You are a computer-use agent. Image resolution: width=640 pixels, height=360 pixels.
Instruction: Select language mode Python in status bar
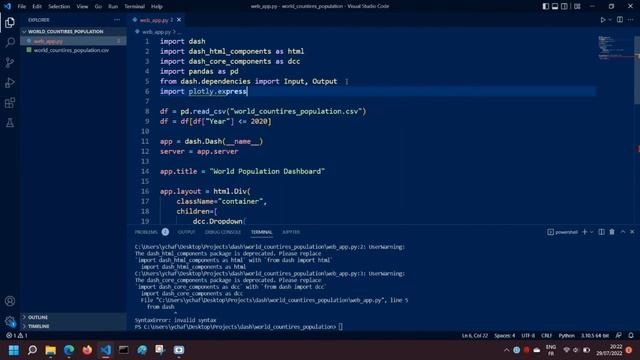pos(567,336)
